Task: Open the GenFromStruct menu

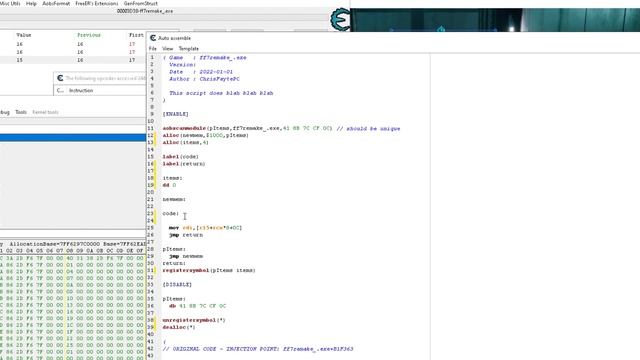Action: [x=141, y=3]
